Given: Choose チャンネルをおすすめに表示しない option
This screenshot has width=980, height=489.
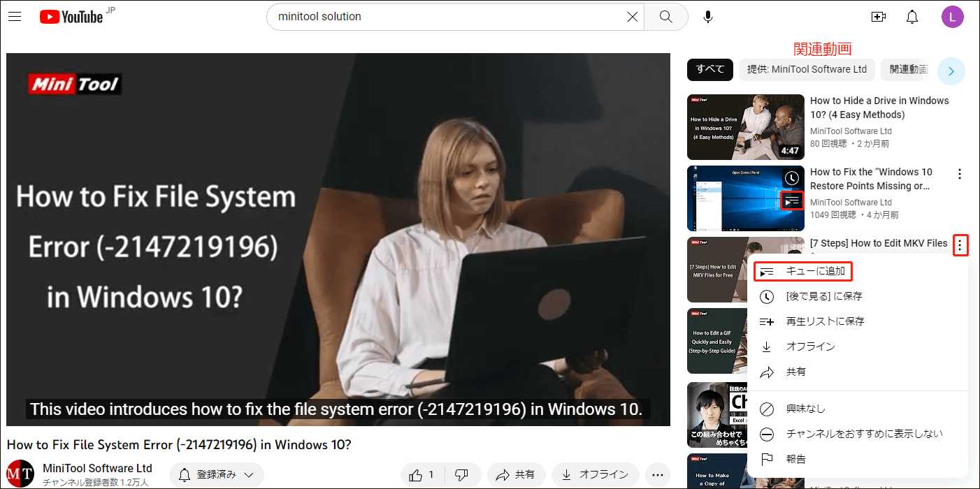Looking at the screenshot, I should pyautogui.click(x=858, y=434).
